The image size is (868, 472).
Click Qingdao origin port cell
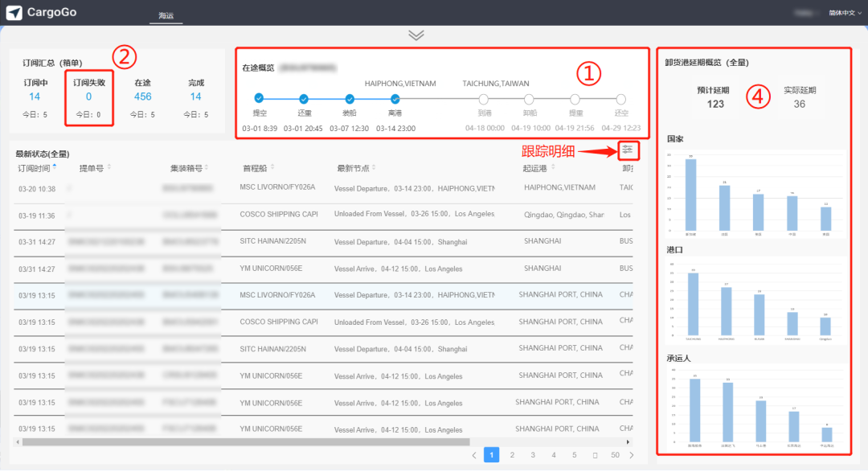[563, 215]
